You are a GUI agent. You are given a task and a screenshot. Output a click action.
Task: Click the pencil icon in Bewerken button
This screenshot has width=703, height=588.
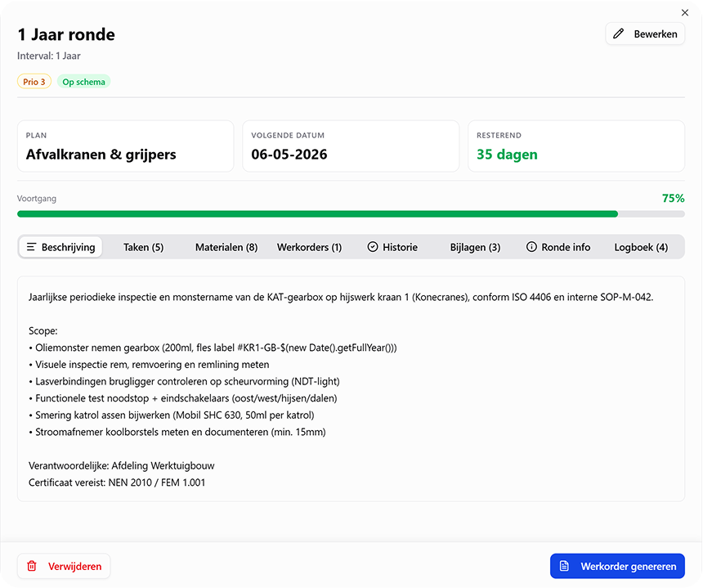click(619, 34)
